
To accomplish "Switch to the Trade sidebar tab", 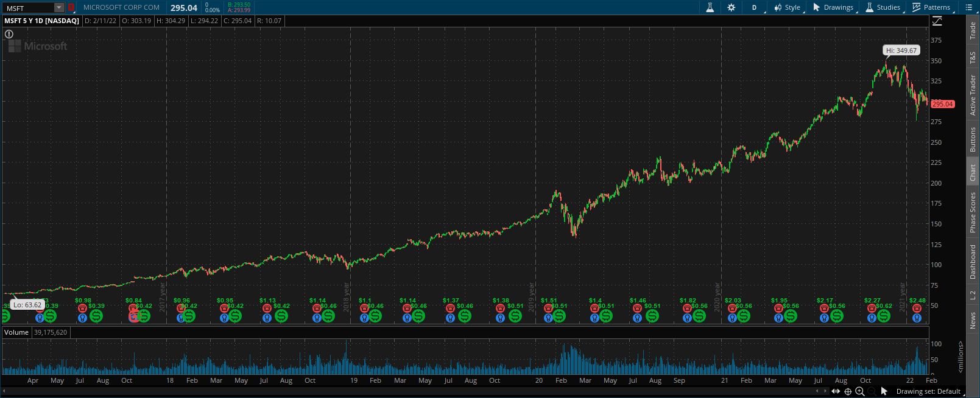I will click(973, 30).
